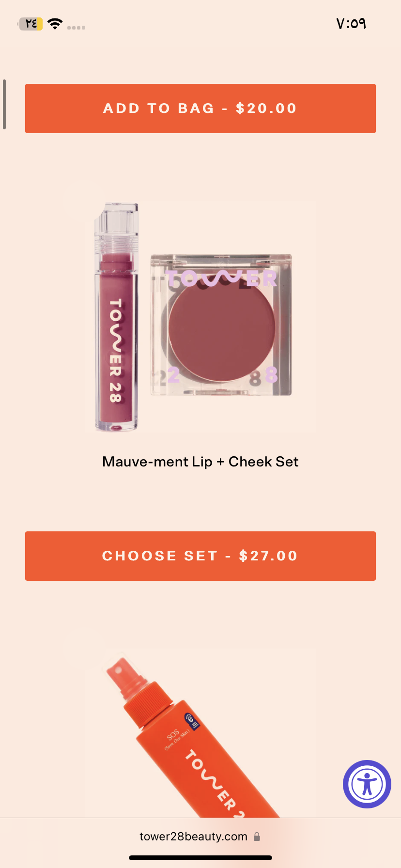
Task: Tap the battery indicator in status bar
Action: tap(30, 24)
